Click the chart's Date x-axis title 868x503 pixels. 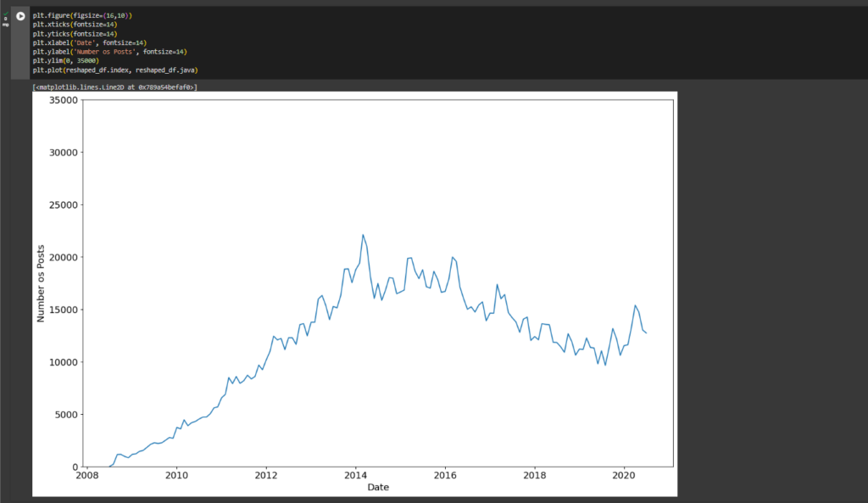pos(379,487)
